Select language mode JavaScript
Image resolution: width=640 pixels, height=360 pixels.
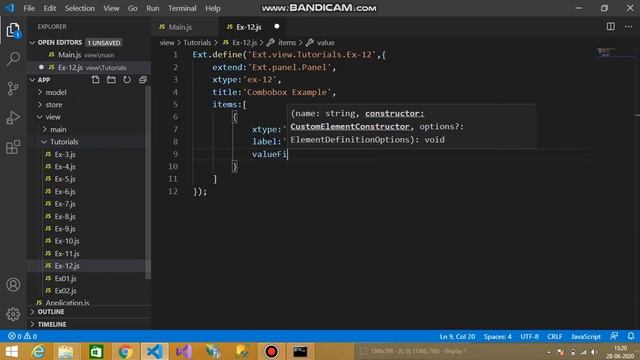pyautogui.click(x=586, y=337)
